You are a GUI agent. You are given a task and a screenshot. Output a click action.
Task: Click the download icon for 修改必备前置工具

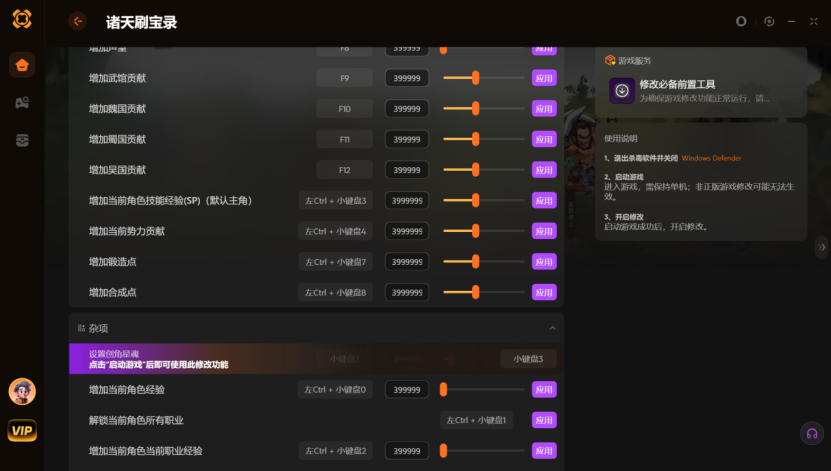tap(622, 91)
